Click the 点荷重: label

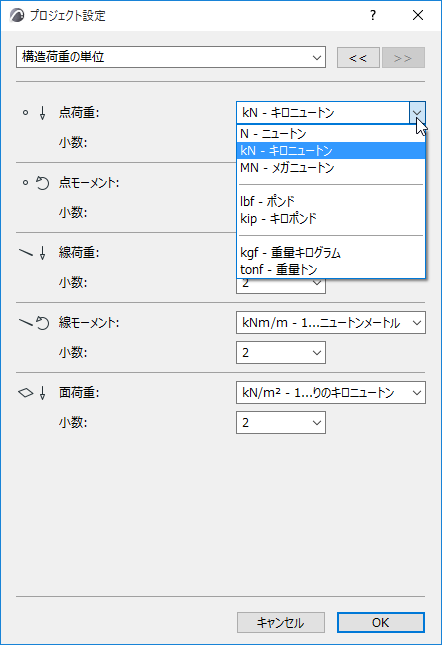(79, 113)
